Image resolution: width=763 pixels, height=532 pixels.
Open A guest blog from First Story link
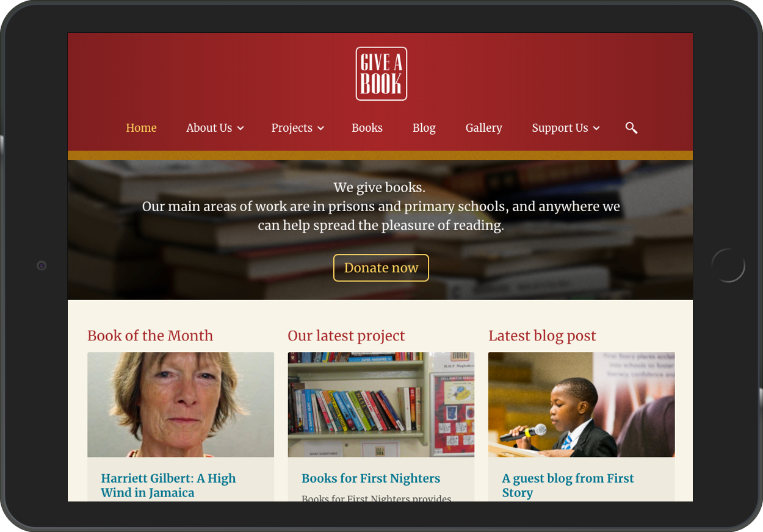tap(568, 486)
